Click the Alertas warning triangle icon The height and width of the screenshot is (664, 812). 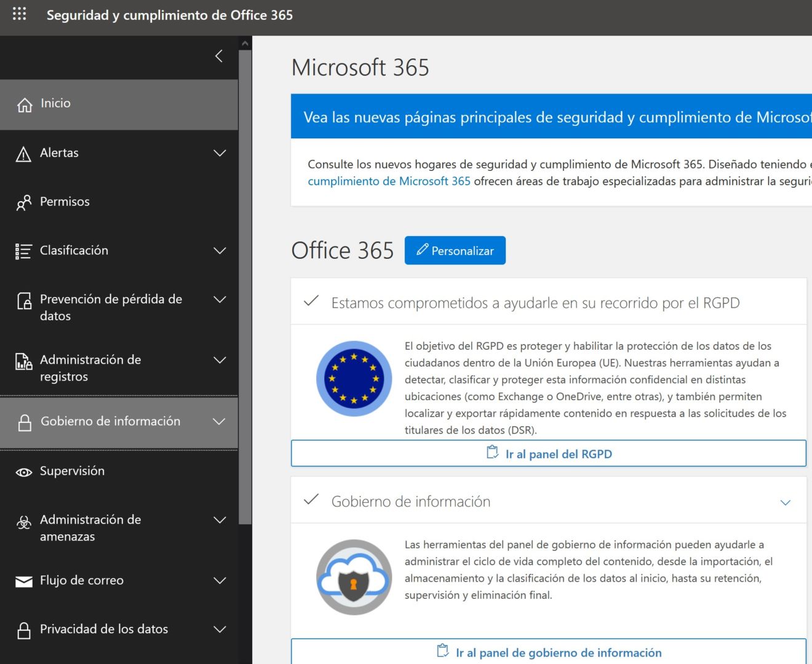point(23,154)
